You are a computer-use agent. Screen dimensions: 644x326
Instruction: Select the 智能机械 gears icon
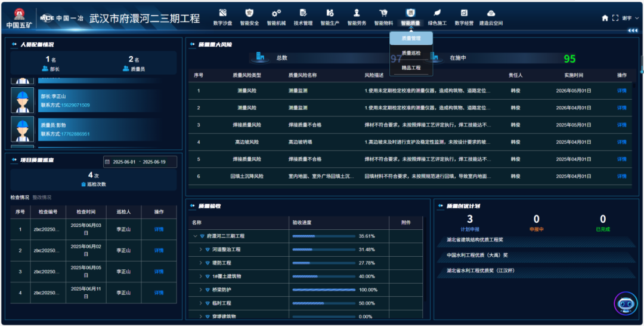[x=276, y=13]
